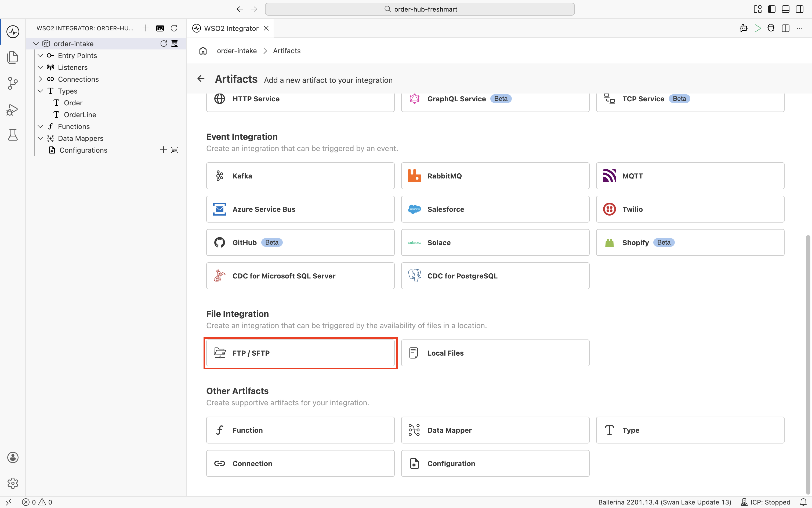The height and width of the screenshot is (508, 812).
Task: Click the errors and warnings status item
Action: tap(37, 502)
